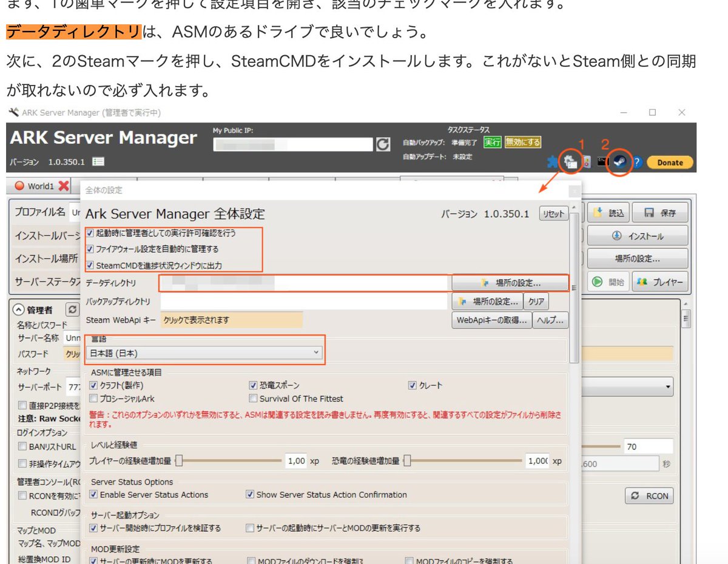Click the server monitor icon next to settings gear
728x564 pixels.
[587, 162]
